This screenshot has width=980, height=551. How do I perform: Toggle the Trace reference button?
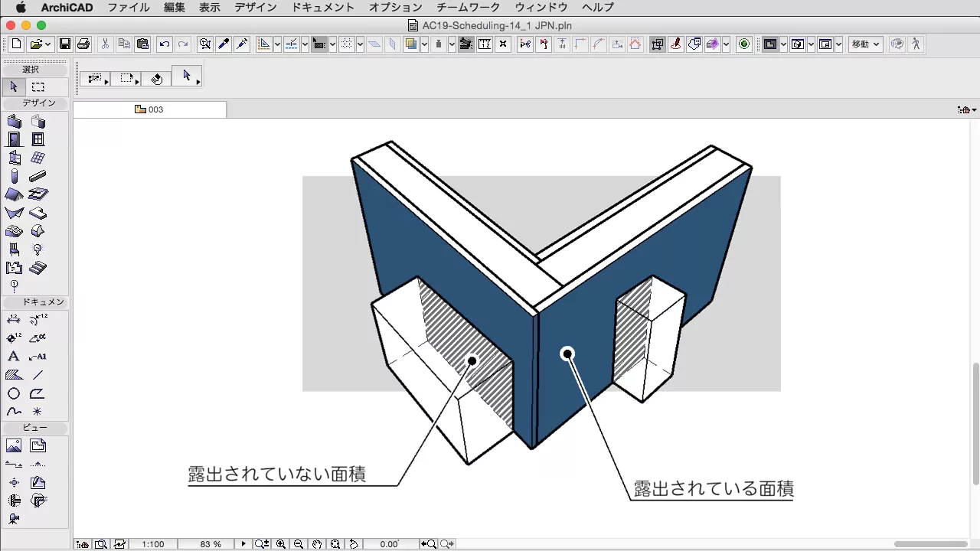411,44
